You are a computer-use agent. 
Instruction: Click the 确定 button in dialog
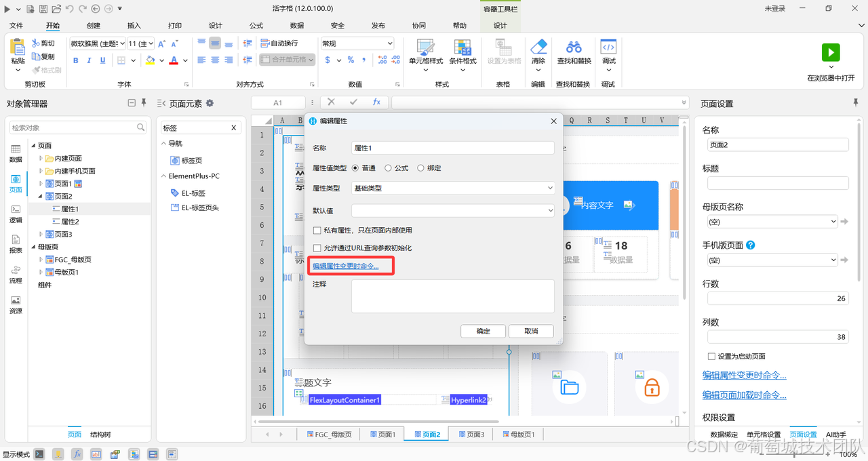tap(484, 332)
